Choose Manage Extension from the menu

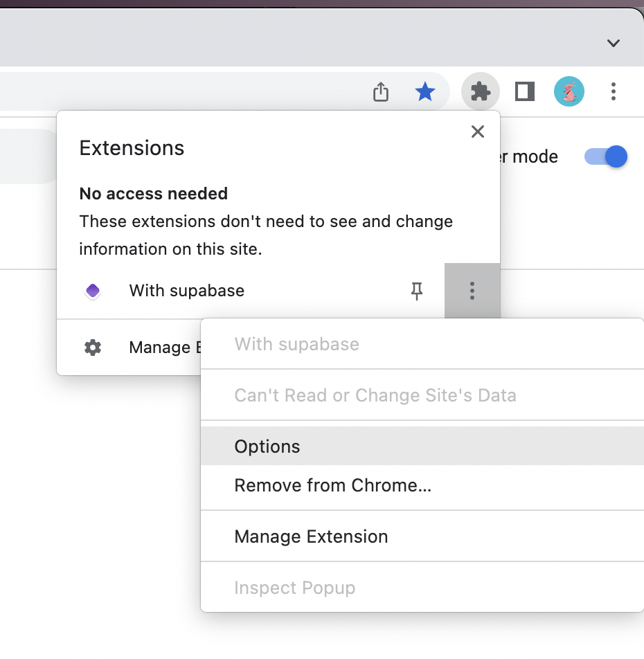pos(311,536)
